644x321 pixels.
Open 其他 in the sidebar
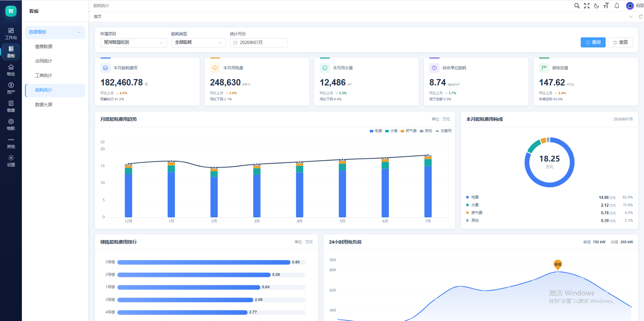pyautogui.click(x=11, y=143)
